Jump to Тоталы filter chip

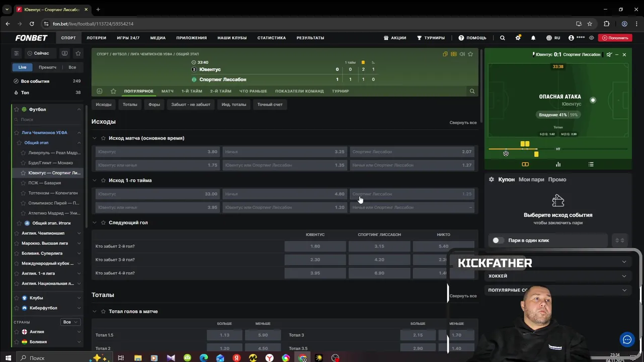click(130, 105)
